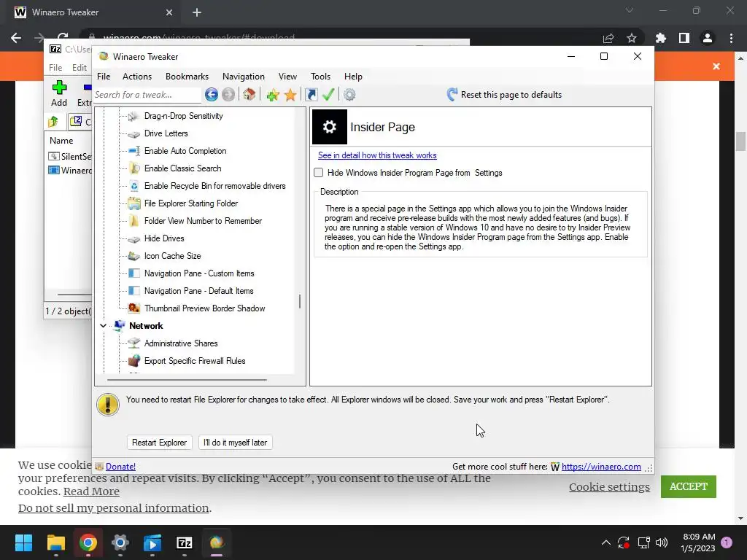
Task: Click the Chrome share page icon
Action: (x=608, y=38)
